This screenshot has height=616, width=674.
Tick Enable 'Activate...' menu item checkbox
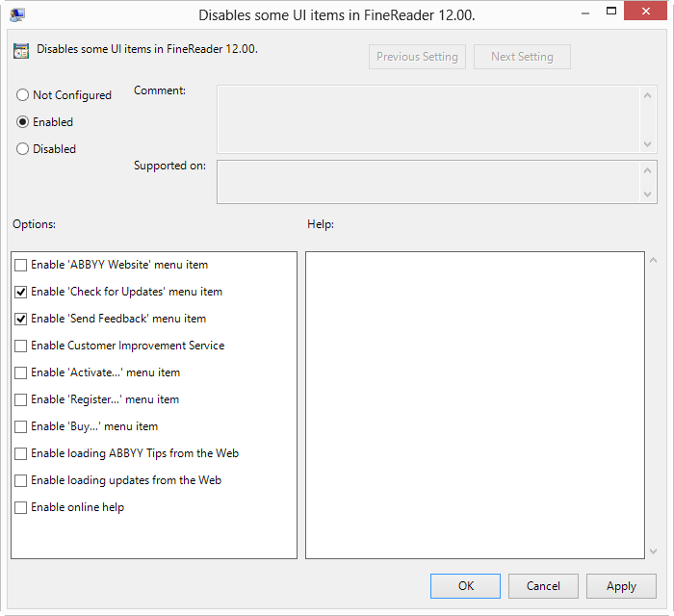pos(20,372)
